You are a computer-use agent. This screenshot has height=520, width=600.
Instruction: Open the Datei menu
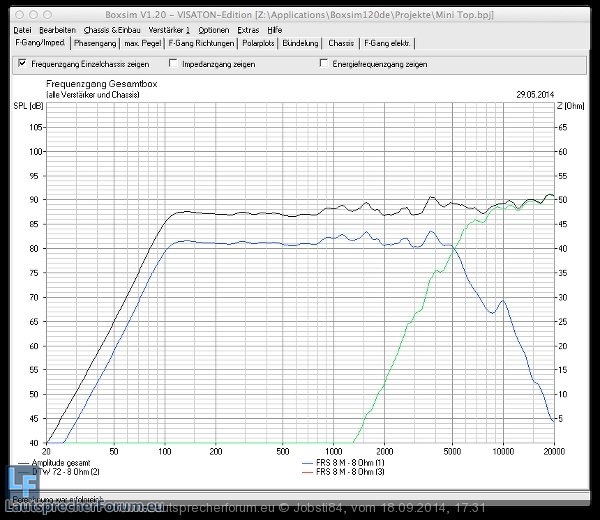(22, 30)
